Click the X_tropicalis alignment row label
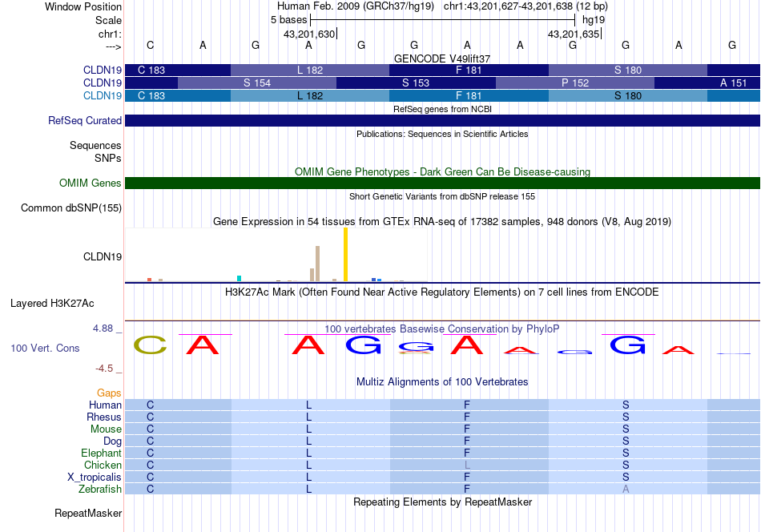The height and width of the screenshot is (532, 761). tap(95, 478)
